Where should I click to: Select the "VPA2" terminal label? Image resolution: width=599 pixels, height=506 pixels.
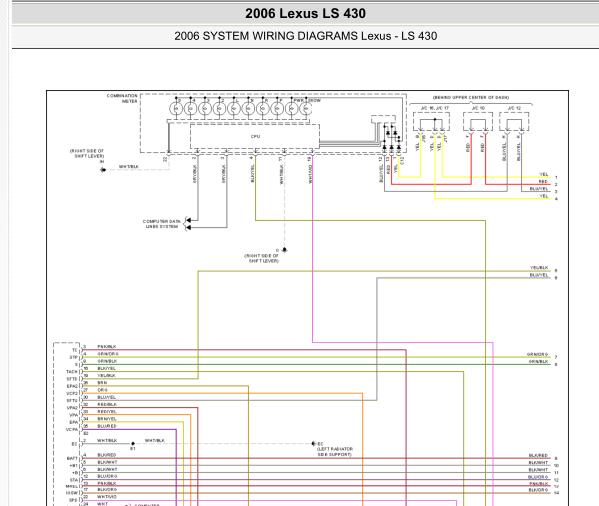point(72,408)
